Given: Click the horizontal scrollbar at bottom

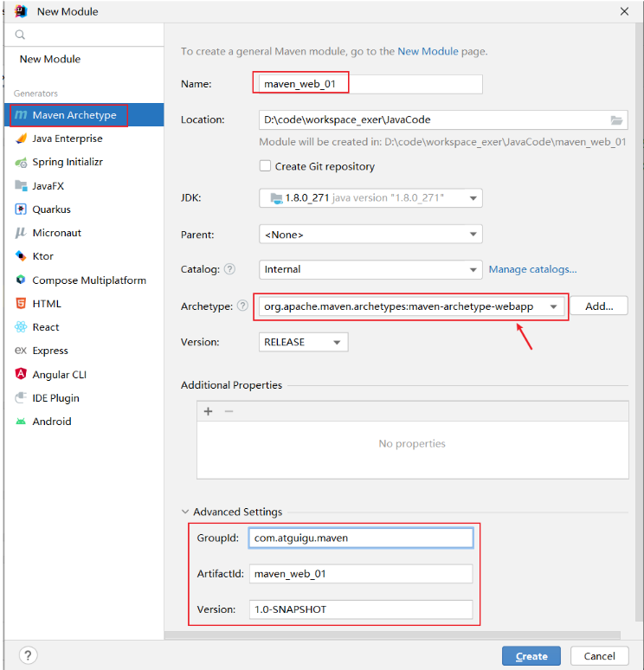Looking at the screenshot, I should coord(392,635).
